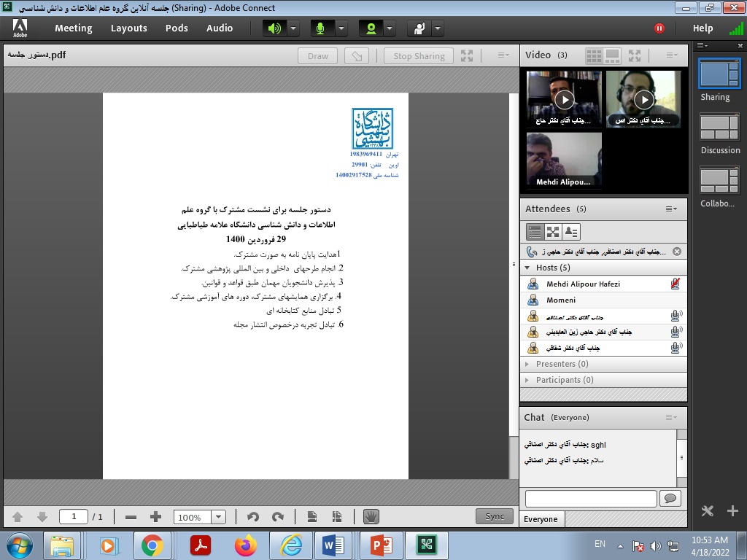Click the full screen icon in the Video pod
This screenshot has height=560, width=747.
634,55
